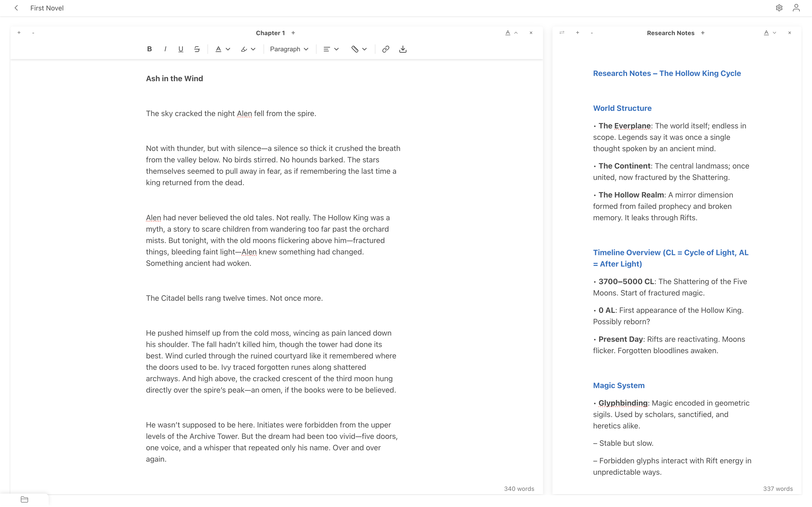
Task: Go back using the back arrow
Action: tap(16, 8)
